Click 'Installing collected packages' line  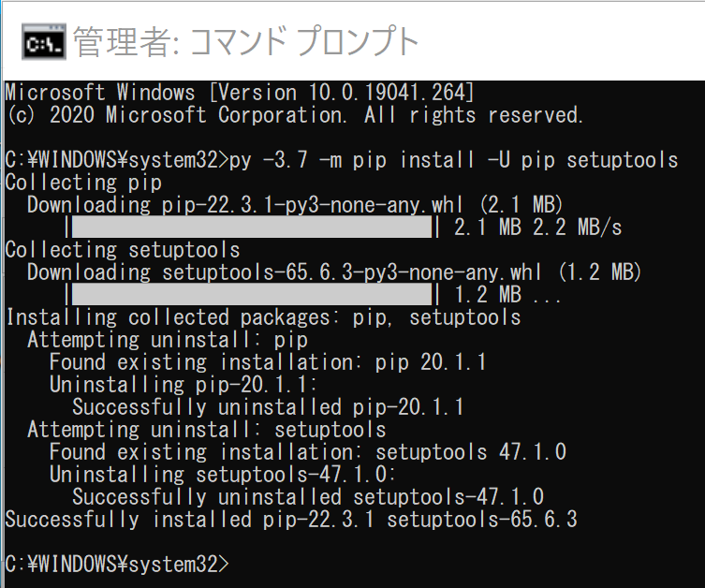click(x=263, y=317)
